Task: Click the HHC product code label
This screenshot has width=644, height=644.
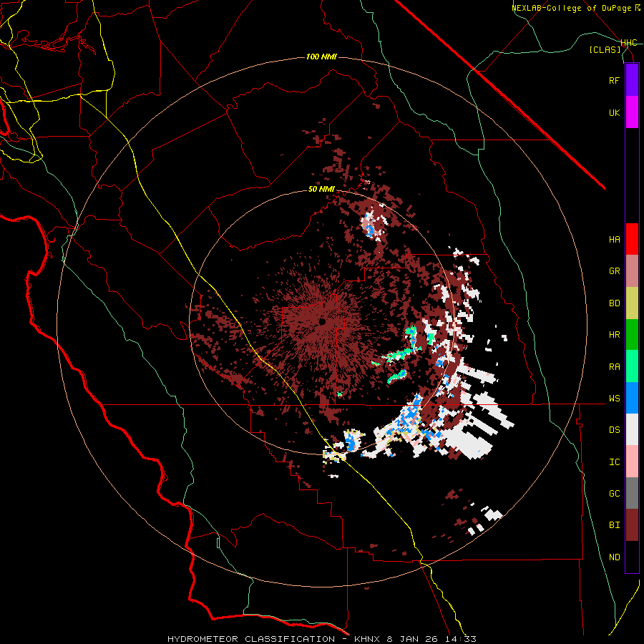Action: tap(629, 43)
